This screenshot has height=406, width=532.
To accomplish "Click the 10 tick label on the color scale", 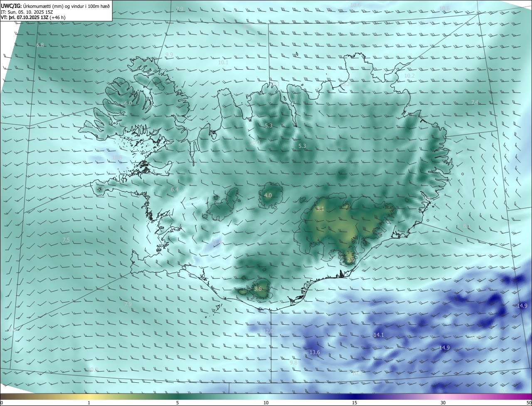I will tap(266, 403).
